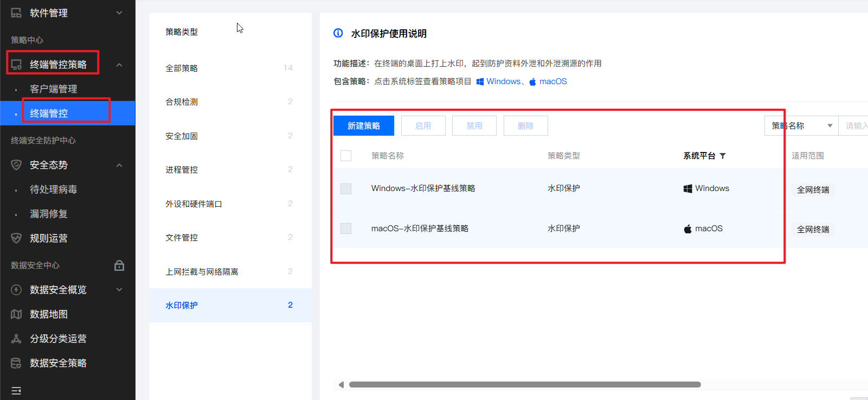Click the 新建策略 button
The height and width of the screenshot is (400, 868).
coord(364,126)
